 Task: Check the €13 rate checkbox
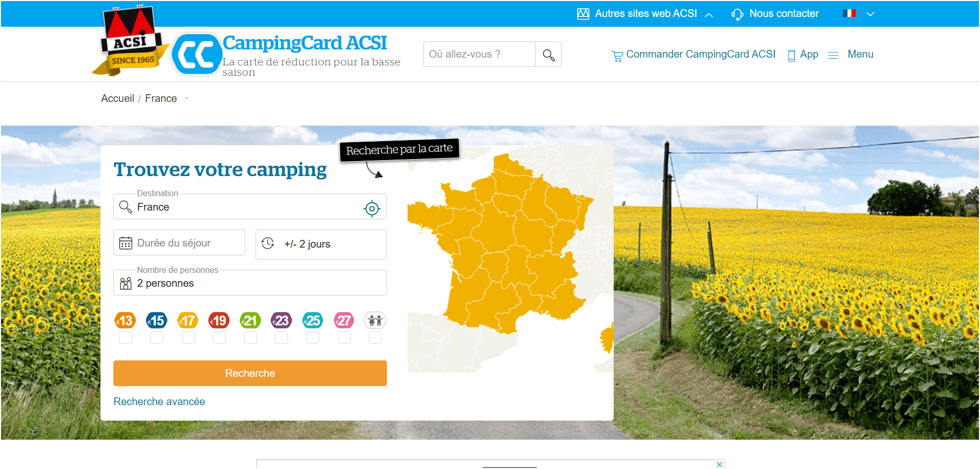pos(125,338)
